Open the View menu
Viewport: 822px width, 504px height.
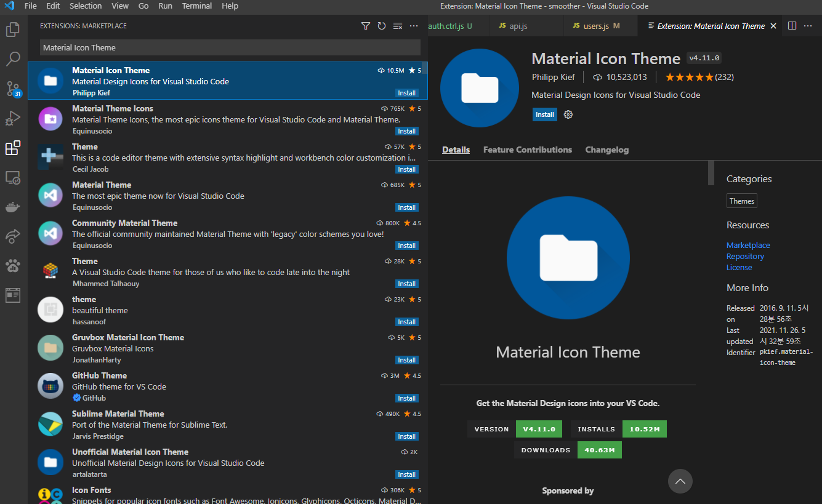pos(120,6)
